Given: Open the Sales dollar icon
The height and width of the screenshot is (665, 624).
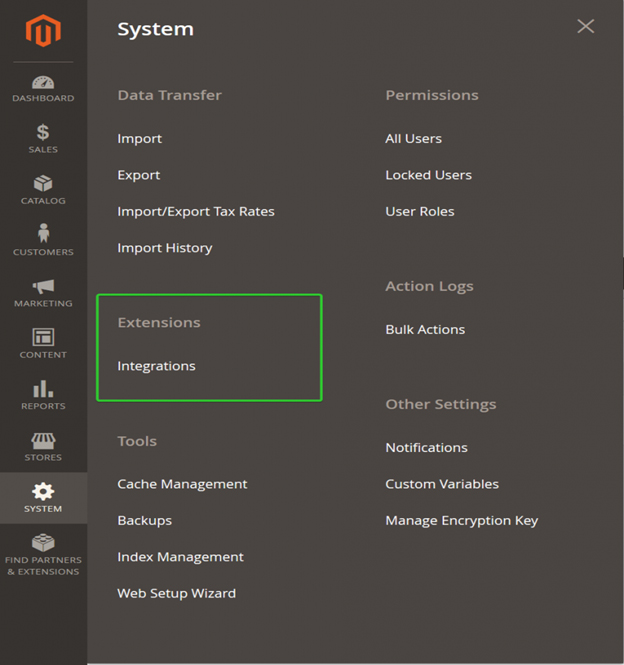Looking at the screenshot, I should tap(43, 132).
